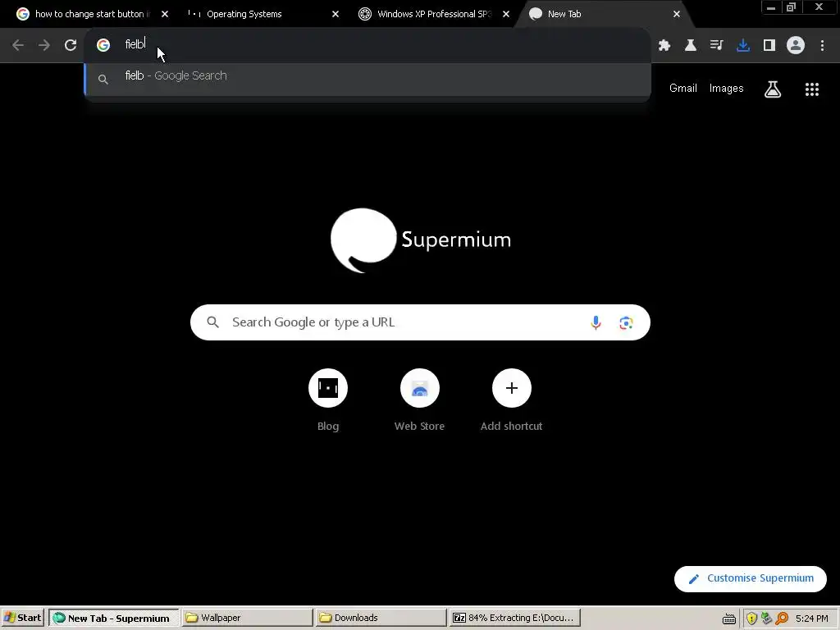Toggle the side panel icon
Image resolution: width=840 pixels, height=630 pixels.
tap(769, 46)
